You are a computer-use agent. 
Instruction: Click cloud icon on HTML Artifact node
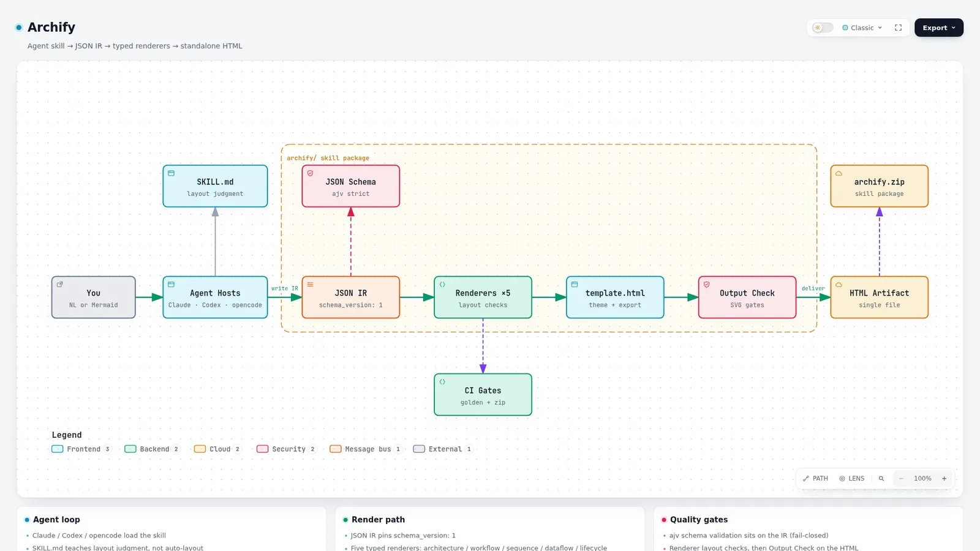[839, 284]
